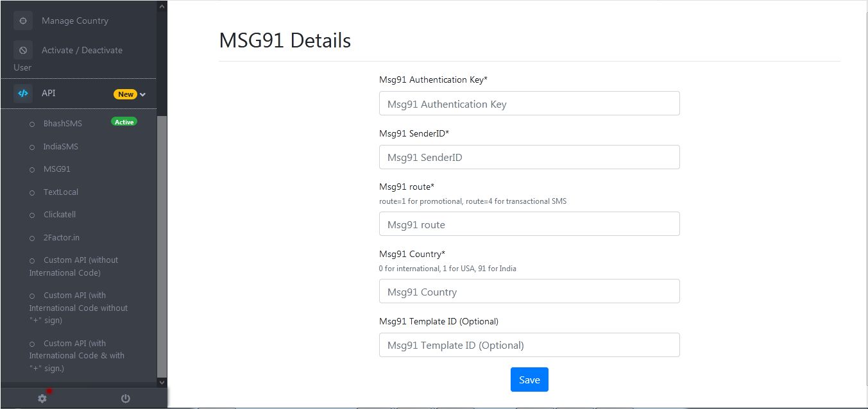Click the scrollbar up arrow in sidebar
The height and width of the screenshot is (409, 868).
click(162, 5)
